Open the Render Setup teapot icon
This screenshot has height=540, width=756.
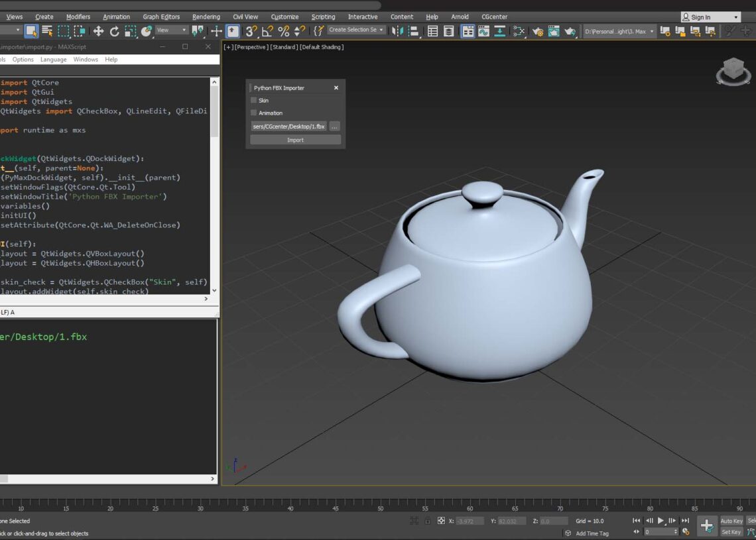click(x=538, y=31)
